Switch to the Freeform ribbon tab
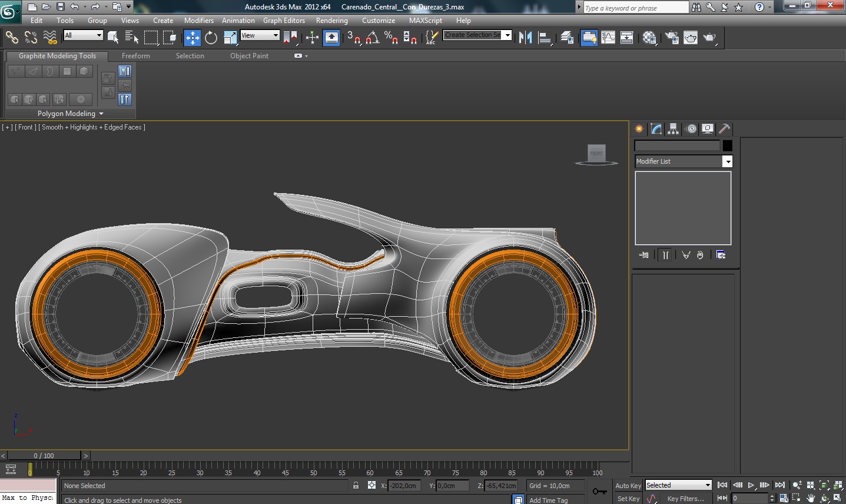This screenshot has height=504, width=846. [136, 56]
